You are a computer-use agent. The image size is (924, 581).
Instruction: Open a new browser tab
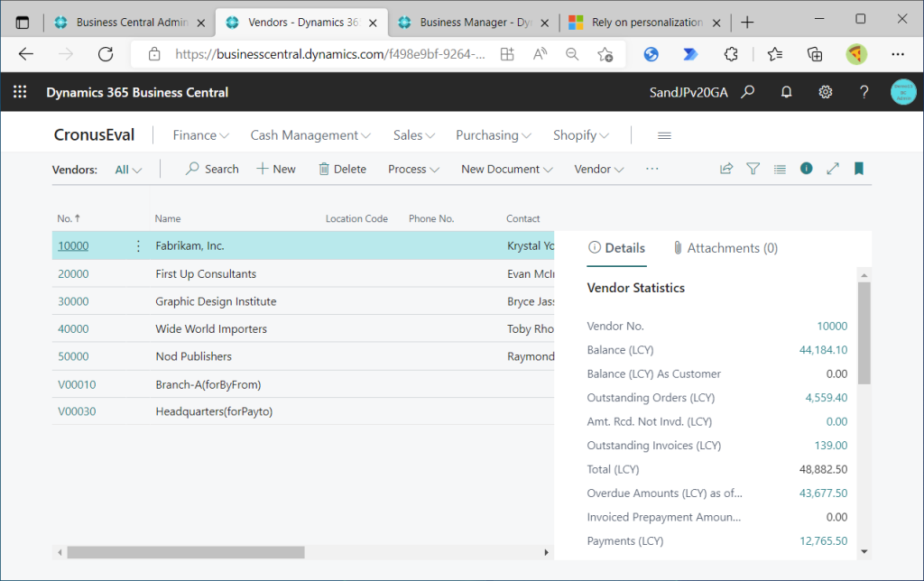click(x=747, y=23)
